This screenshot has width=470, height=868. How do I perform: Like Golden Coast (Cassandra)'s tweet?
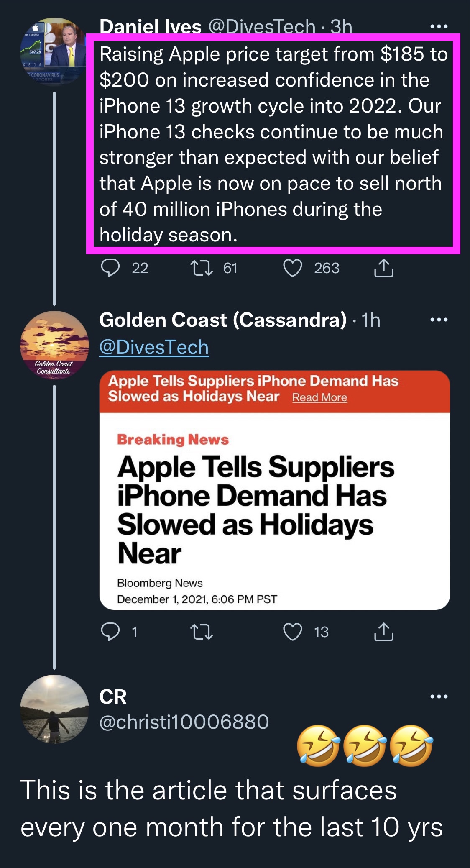293,632
